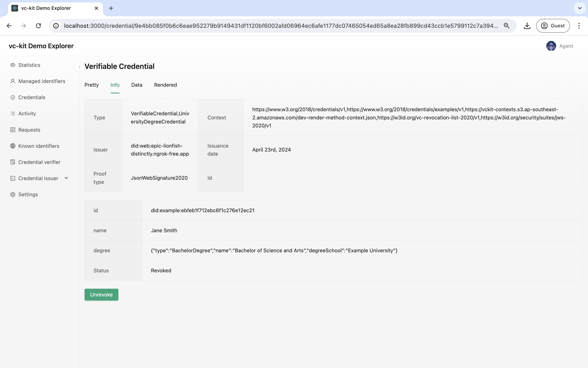Click the 'Context' label cell
588x368 pixels.
pos(221,118)
